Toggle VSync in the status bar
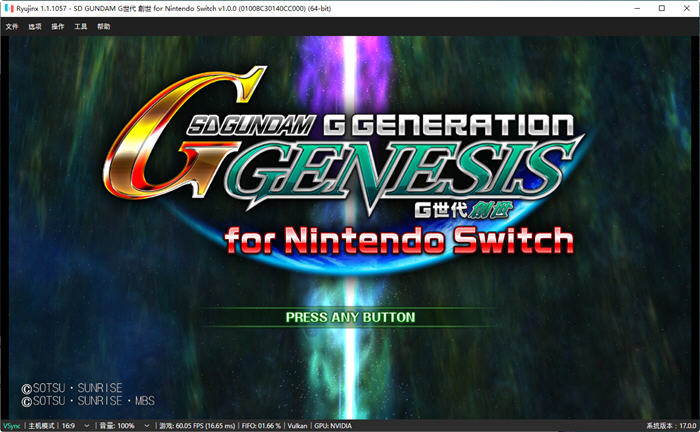Screen dimensions: 700x432 tap(12, 426)
